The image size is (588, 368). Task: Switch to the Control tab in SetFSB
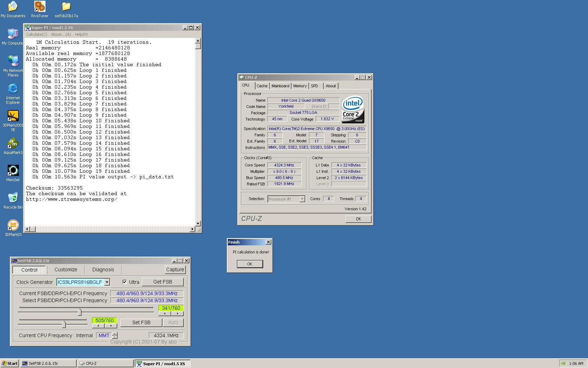pos(29,270)
